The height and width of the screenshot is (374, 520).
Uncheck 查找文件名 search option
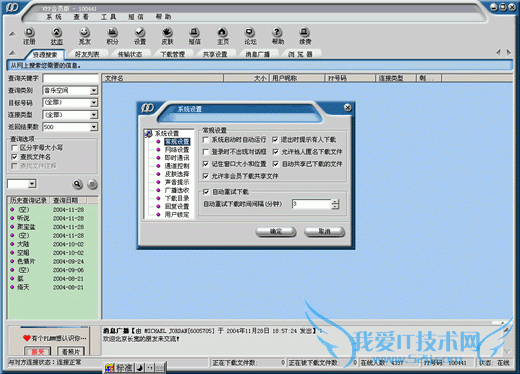[14, 157]
